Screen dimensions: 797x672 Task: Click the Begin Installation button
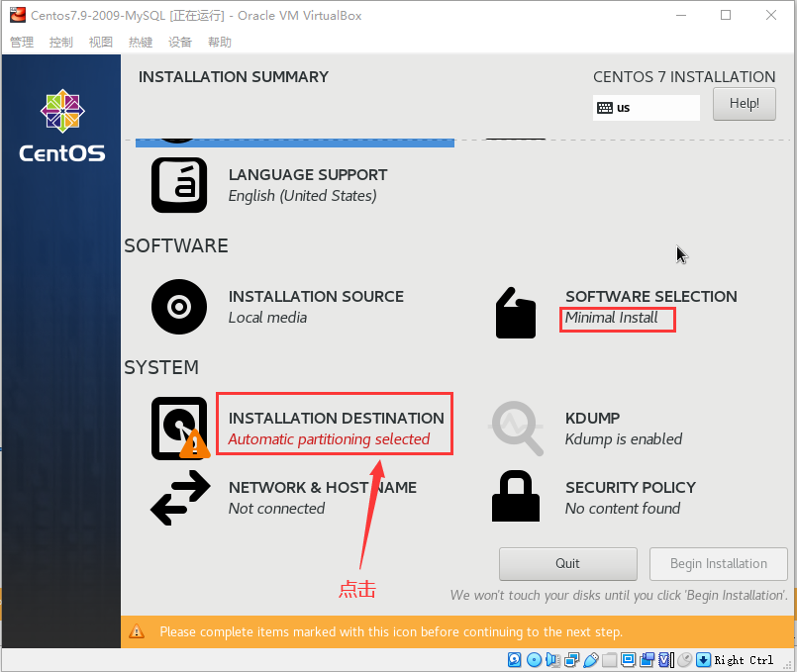pos(718,564)
